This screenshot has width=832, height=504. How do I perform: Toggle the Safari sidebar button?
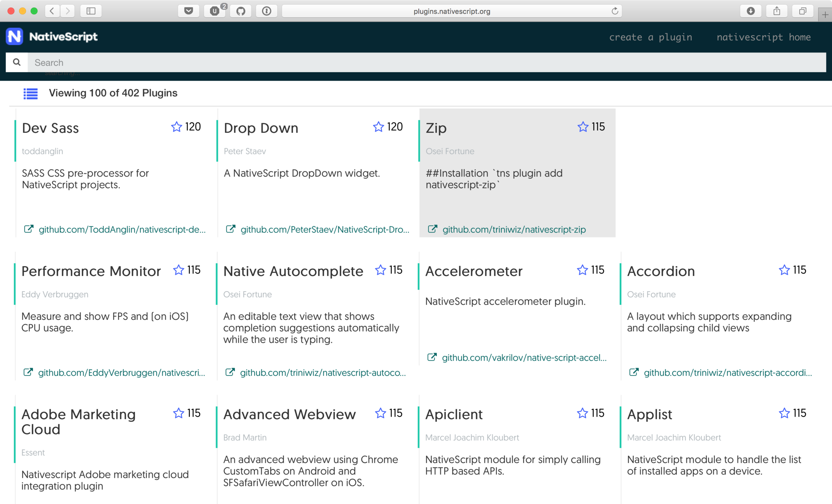pos(91,11)
